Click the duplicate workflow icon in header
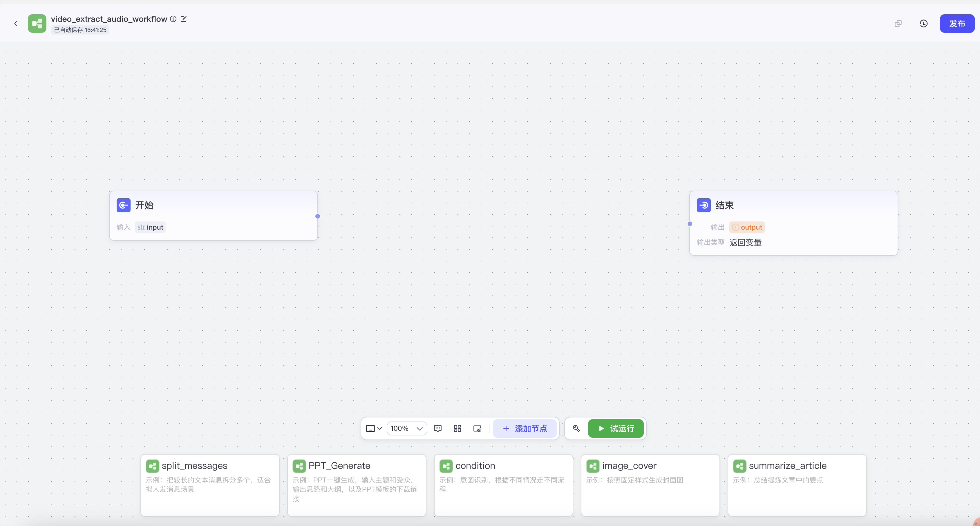 [x=898, y=24]
